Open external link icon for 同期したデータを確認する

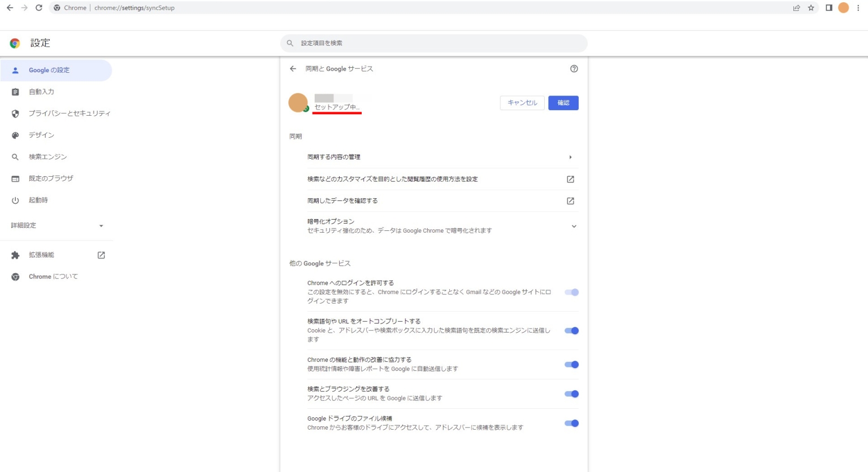coord(570,201)
